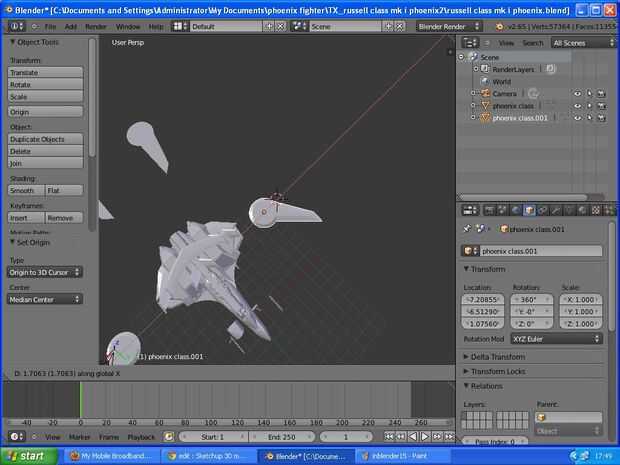This screenshot has width=620, height=465.
Task: Open the World properties tab icon
Action: pos(515,210)
